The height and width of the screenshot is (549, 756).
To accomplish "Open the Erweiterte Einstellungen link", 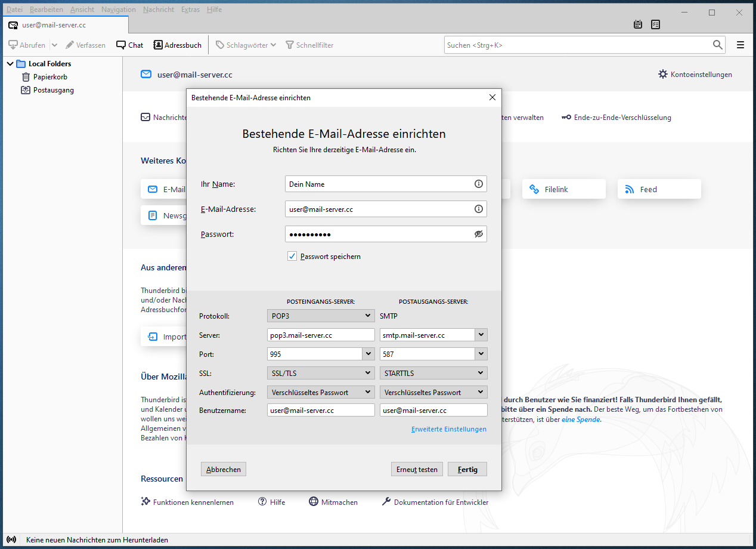I will [x=448, y=429].
